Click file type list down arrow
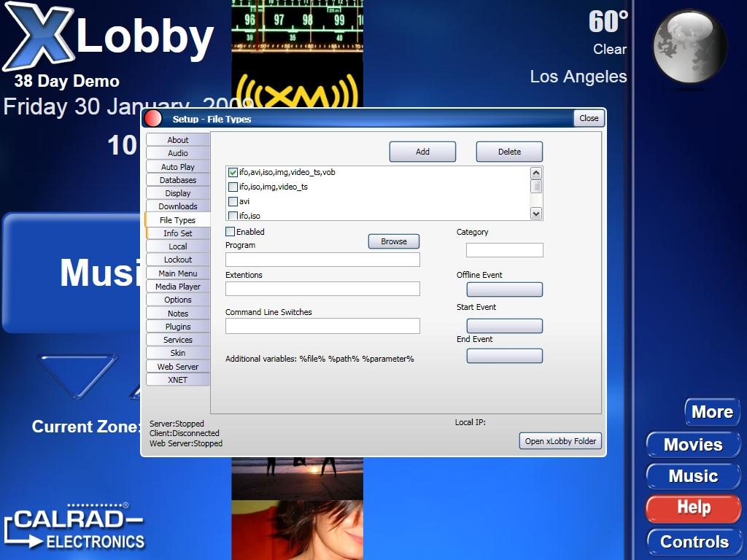Viewport: 747px width, 560px height. tap(536, 214)
